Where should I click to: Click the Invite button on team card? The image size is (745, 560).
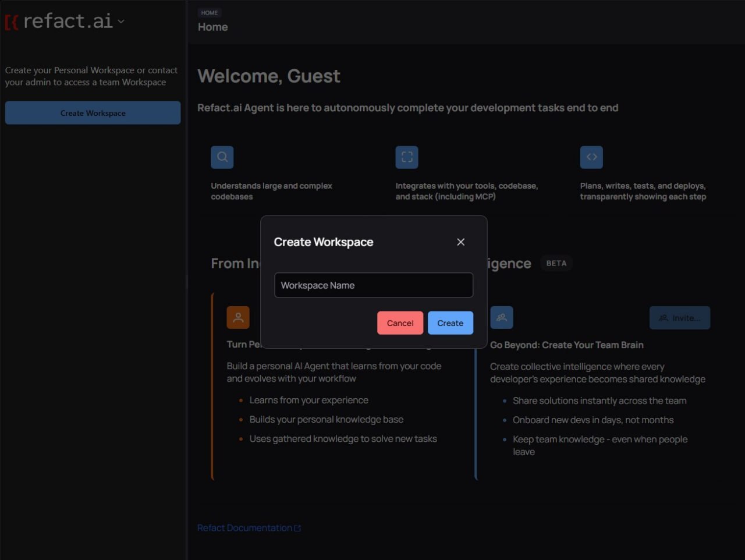tap(680, 318)
